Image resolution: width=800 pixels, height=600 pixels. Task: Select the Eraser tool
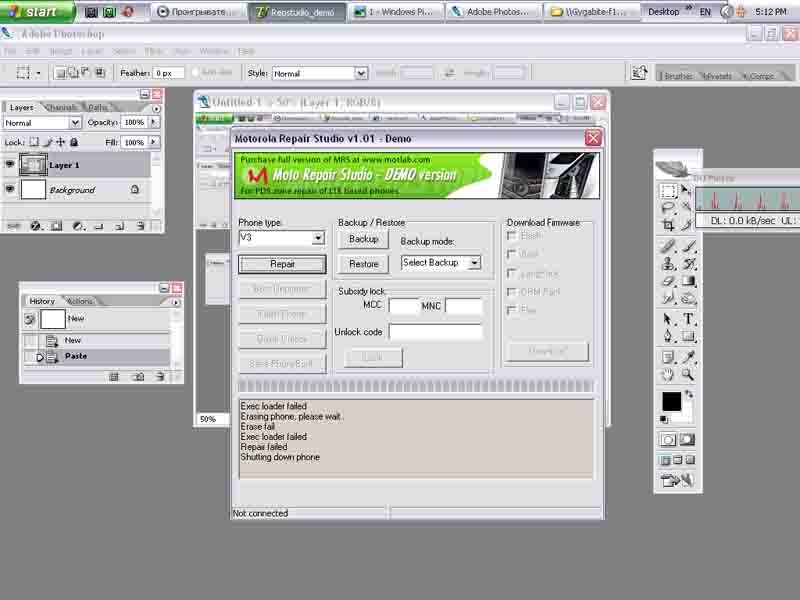668,281
